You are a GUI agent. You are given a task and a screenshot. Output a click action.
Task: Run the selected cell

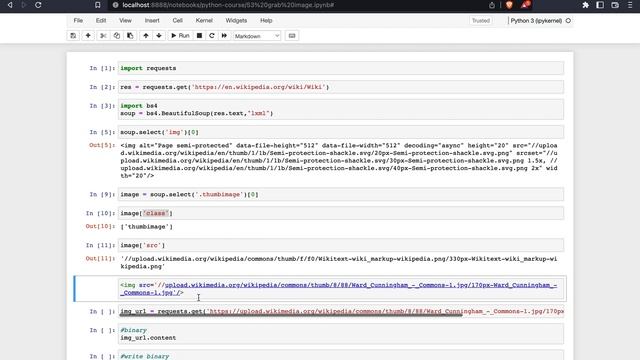pyautogui.click(x=180, y=36)
